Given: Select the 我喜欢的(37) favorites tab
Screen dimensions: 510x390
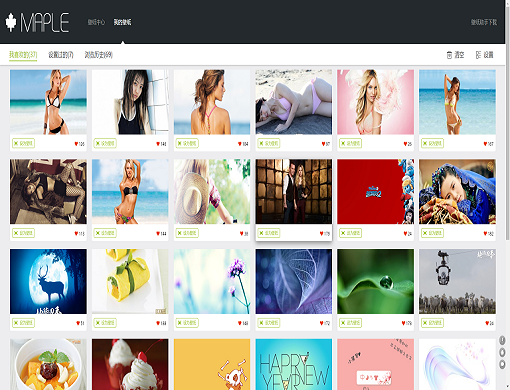Looking at the screenshot, I should (x=23, y=55).
